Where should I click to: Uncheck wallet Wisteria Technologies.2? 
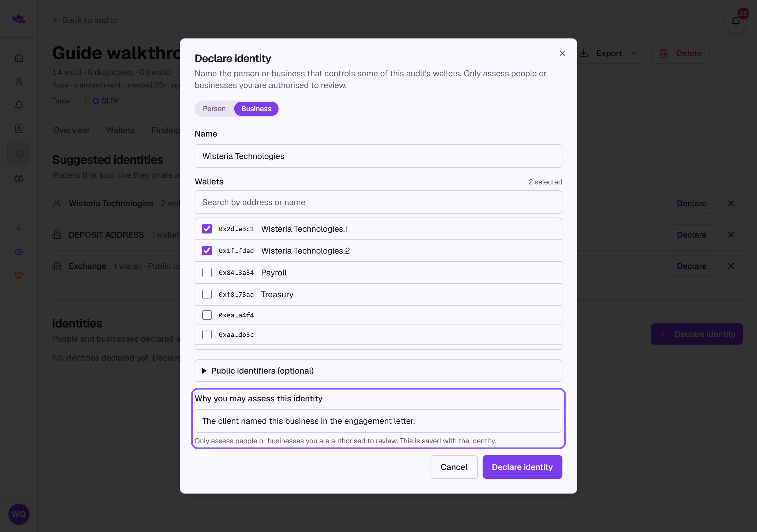click(x=207, y=251)
